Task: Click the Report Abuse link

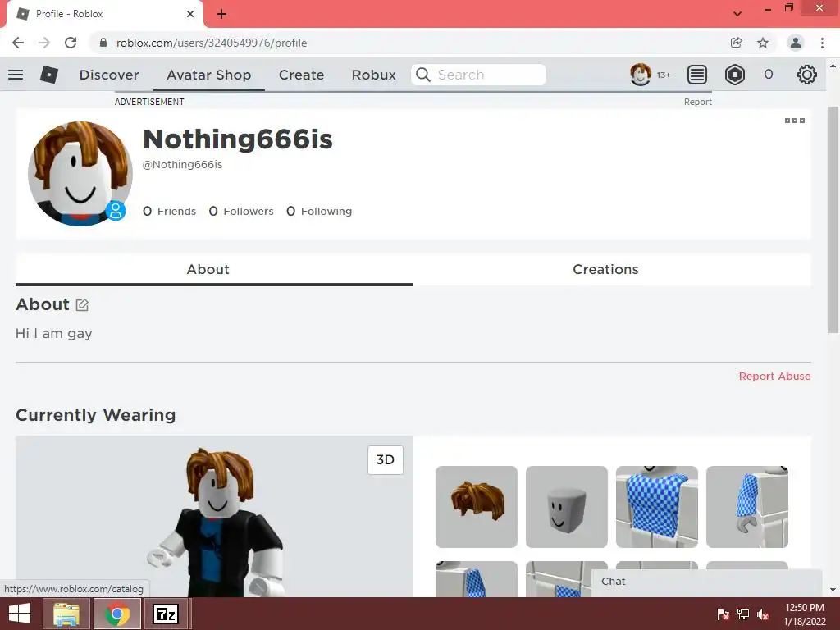Action: 774,376
